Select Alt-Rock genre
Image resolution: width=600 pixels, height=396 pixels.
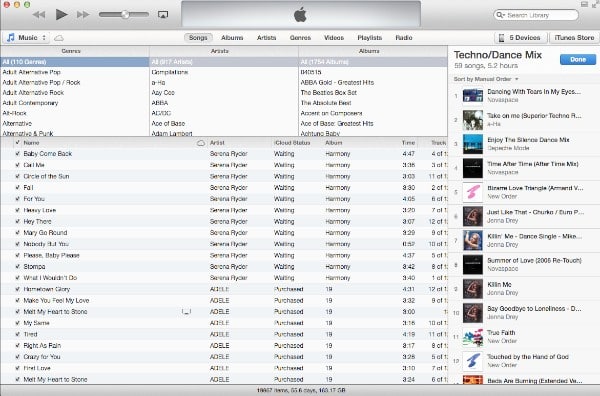[75, 113]
